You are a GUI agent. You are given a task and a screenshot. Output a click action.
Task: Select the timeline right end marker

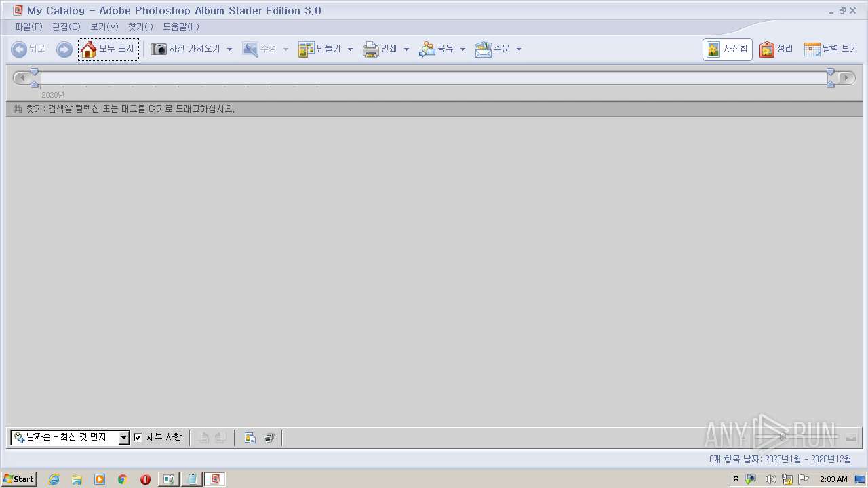coord(831,78)
